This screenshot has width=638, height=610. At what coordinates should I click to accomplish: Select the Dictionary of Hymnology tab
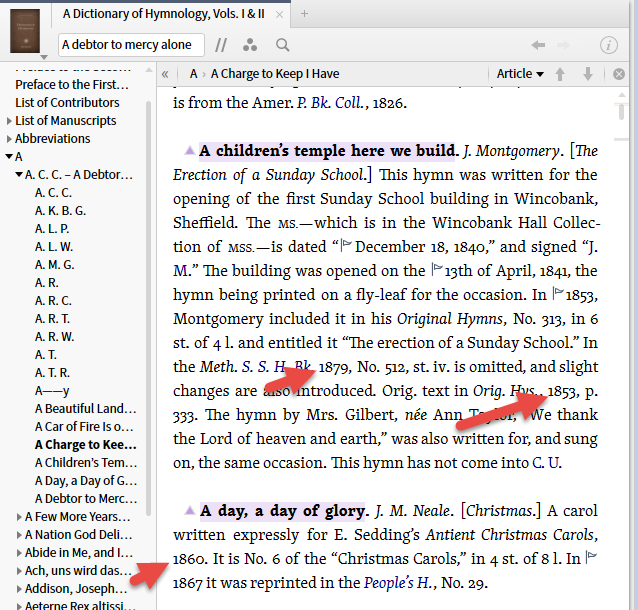164,14
